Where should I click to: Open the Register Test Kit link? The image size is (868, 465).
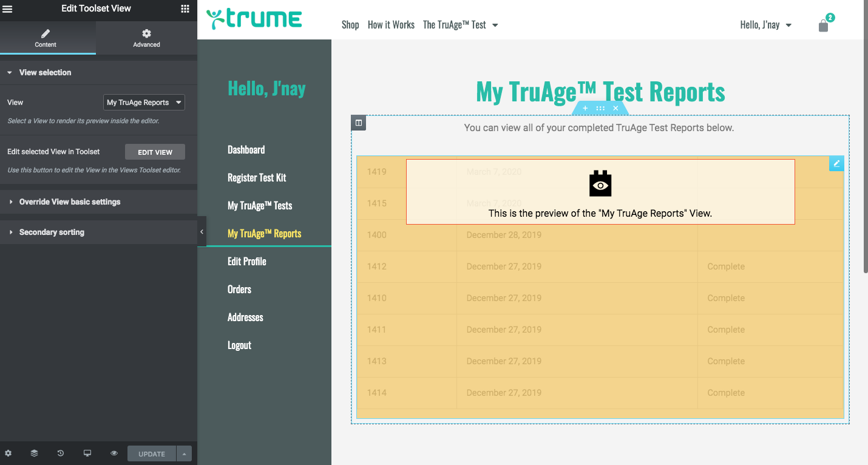[257, 178]
